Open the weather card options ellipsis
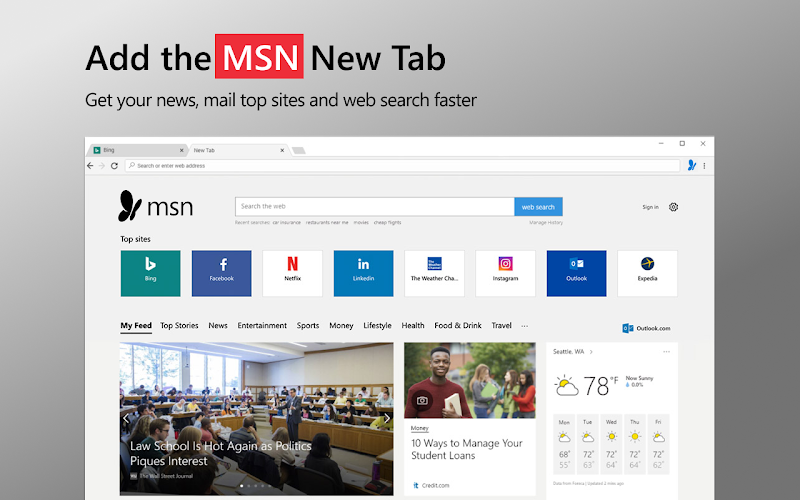The height and width of the screenshot is (500, 800). point(666,352)
